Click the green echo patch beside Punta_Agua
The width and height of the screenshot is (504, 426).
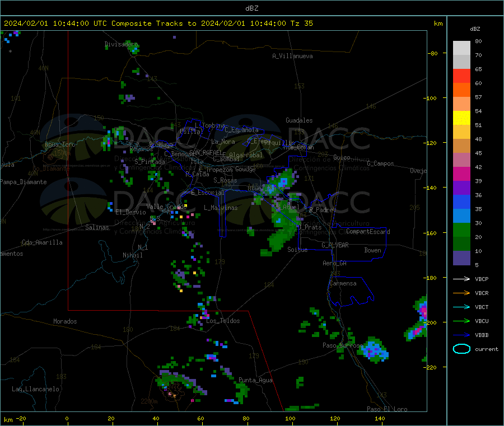tap(242, 391)
